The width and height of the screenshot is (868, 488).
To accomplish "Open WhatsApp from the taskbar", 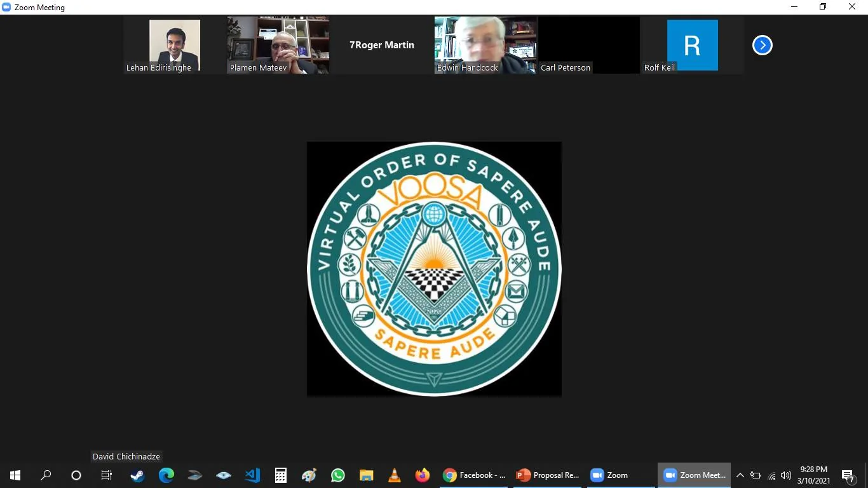I will click(337, 475).
